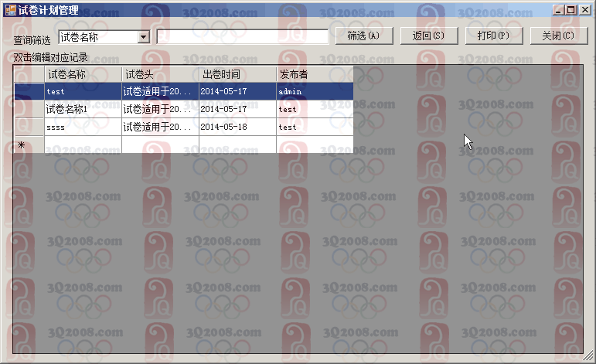Click the 返回(S) button
The image size is (596, 364).
point(429,36)
